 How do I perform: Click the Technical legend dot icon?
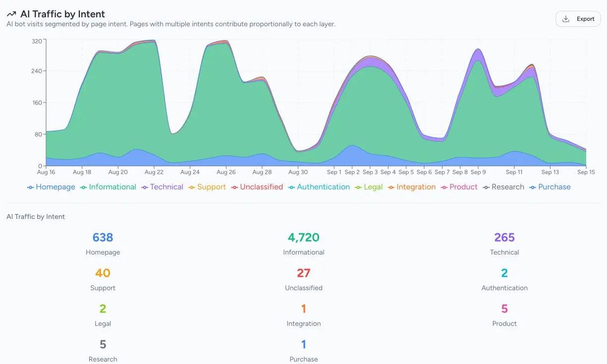point(144,187)
